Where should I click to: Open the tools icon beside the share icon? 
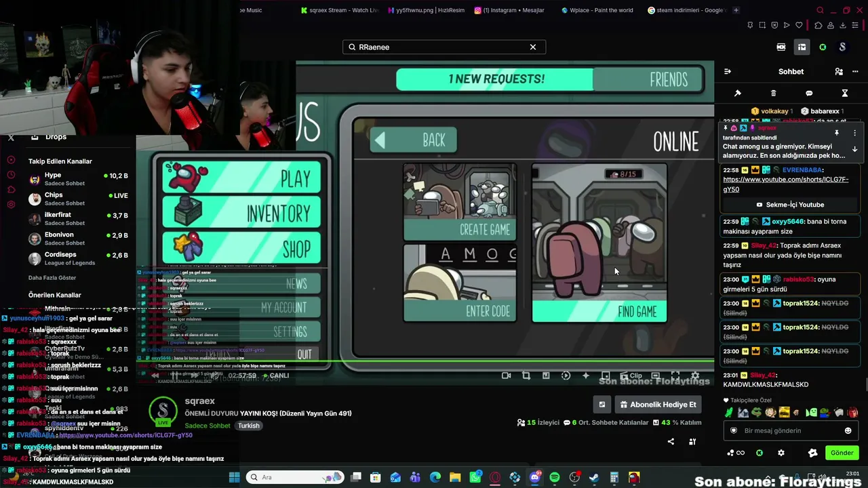(692, 442)
